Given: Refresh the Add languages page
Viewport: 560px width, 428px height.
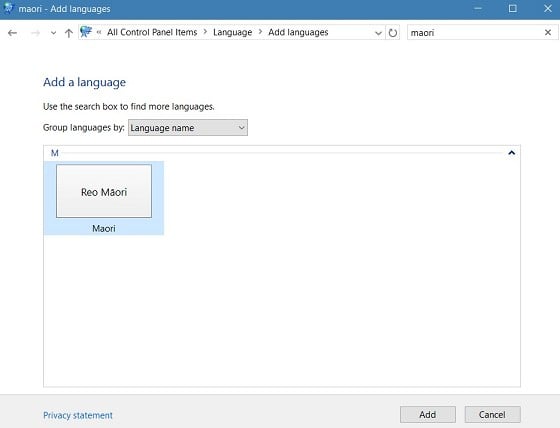Looking at the screenshot, I should pyautogui.click(x=393, y=33).
